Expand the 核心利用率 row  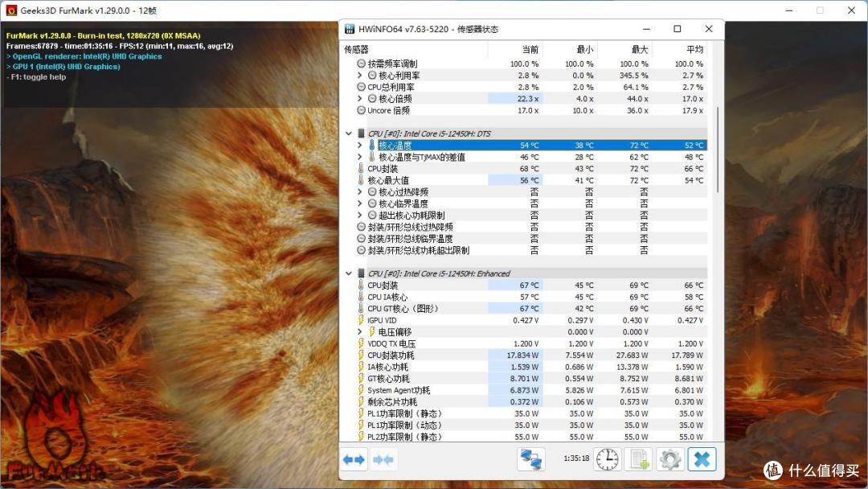click(x=360, y=76)
